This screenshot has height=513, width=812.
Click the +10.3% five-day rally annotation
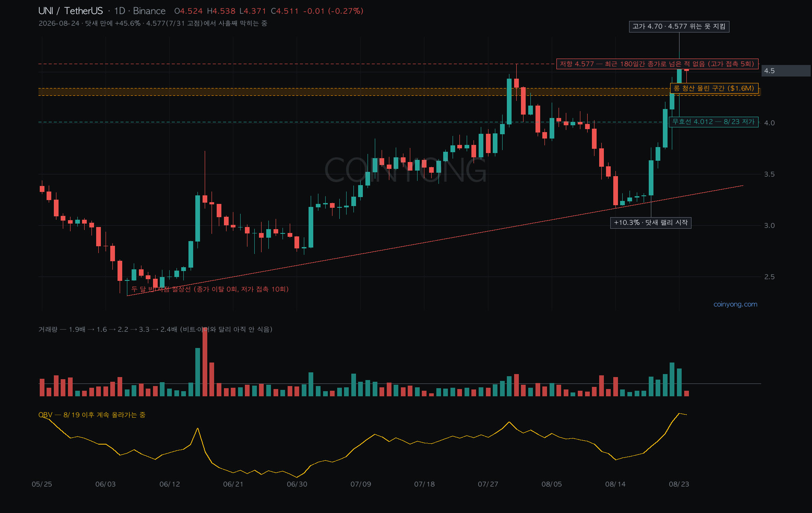650,223
